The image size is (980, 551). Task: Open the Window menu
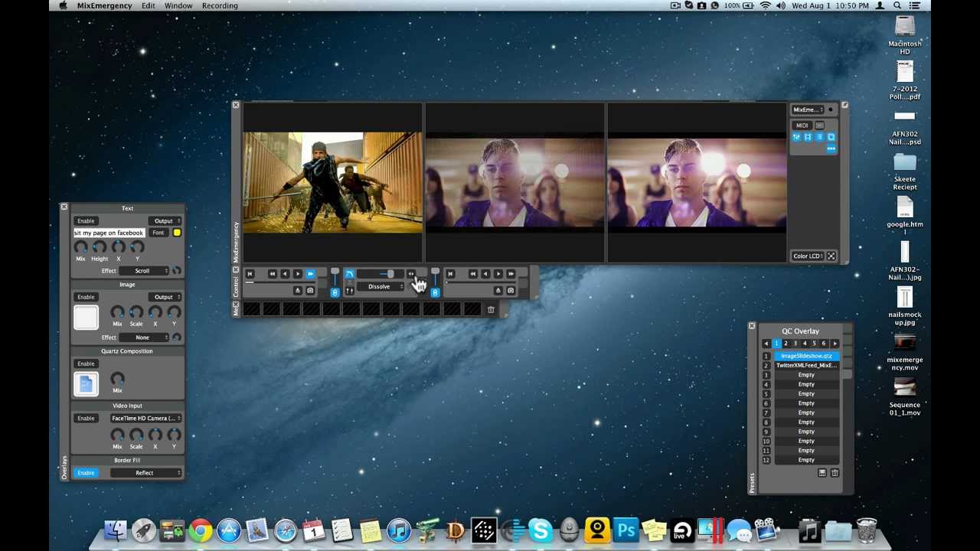178,5
